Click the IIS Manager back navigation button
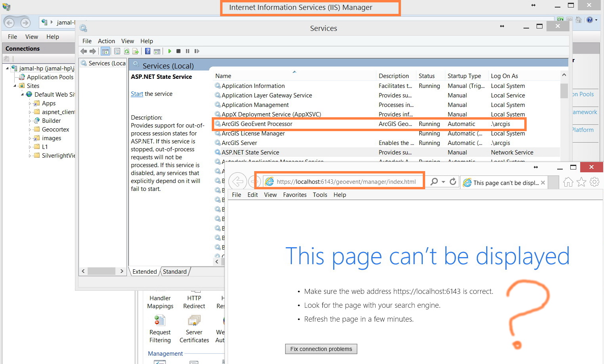Image resolution: width=604 pixels, height=364 pixels. coord(10,23)
